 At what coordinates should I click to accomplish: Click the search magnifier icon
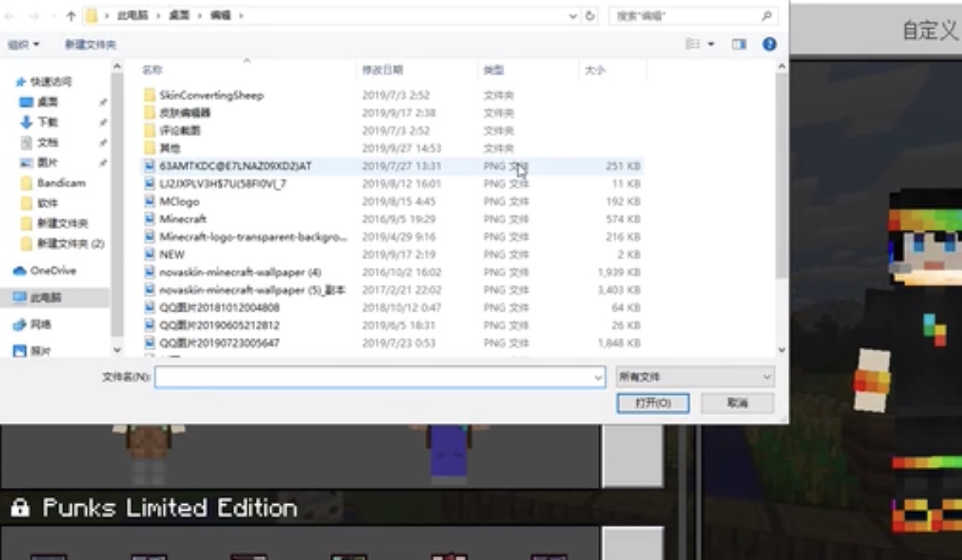click(x=766, y=16)
